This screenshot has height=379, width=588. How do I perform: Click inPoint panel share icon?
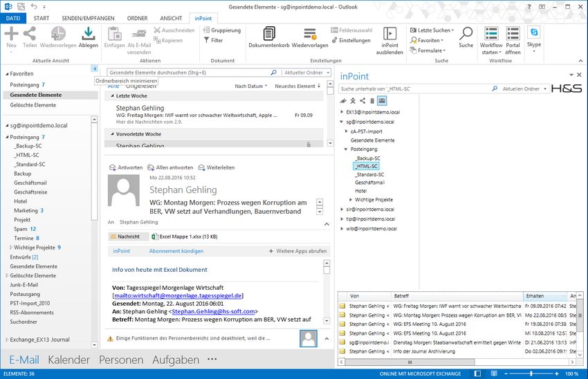(362, 100)
